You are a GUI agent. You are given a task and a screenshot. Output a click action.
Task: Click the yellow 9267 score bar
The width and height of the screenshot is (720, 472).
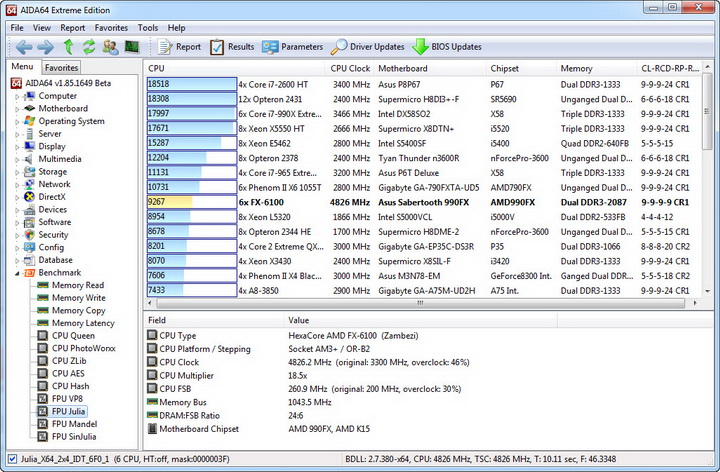coord(191,202)
